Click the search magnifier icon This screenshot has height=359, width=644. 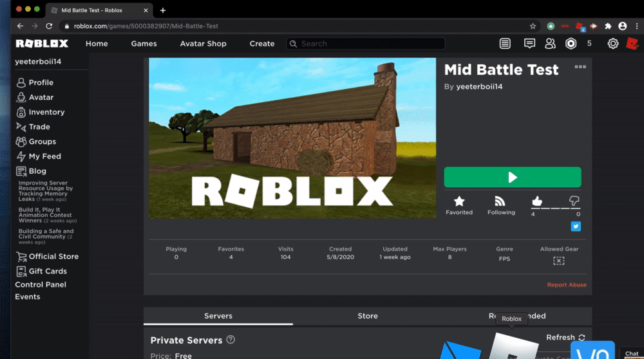[293, 44]
